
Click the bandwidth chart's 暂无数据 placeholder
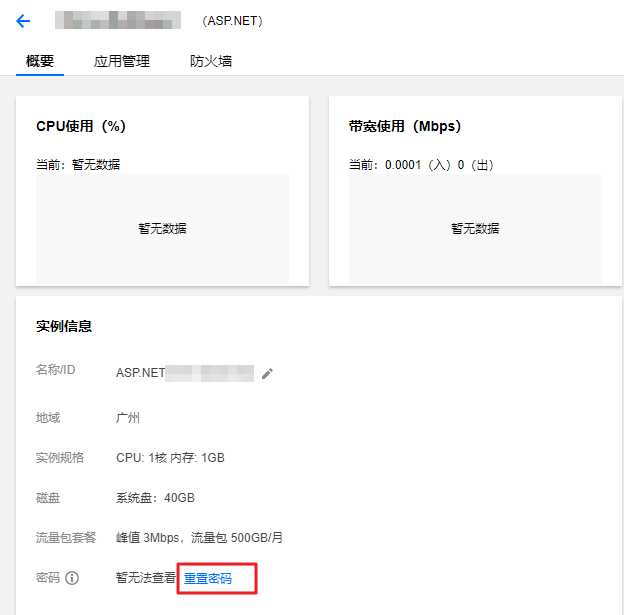(x=475, y=228)
